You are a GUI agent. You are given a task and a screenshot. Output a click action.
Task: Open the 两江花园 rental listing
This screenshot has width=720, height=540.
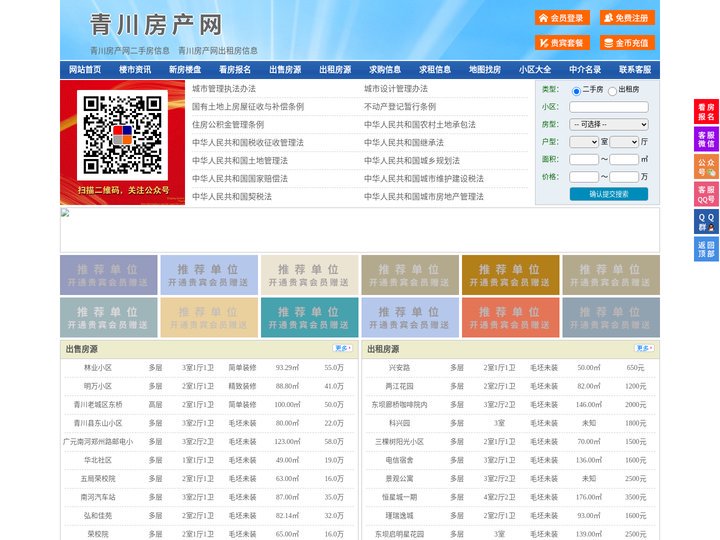pyautogui.click(x=399, y=386)
